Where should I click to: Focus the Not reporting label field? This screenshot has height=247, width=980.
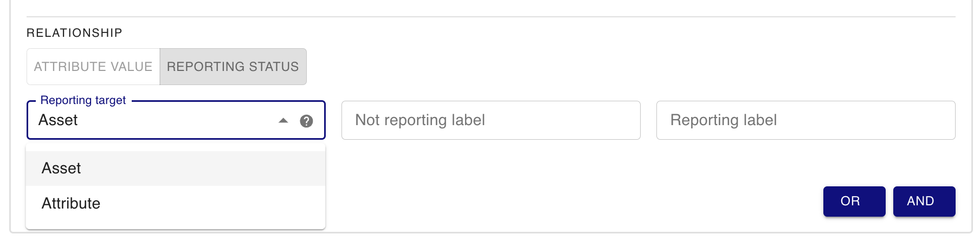491,120
